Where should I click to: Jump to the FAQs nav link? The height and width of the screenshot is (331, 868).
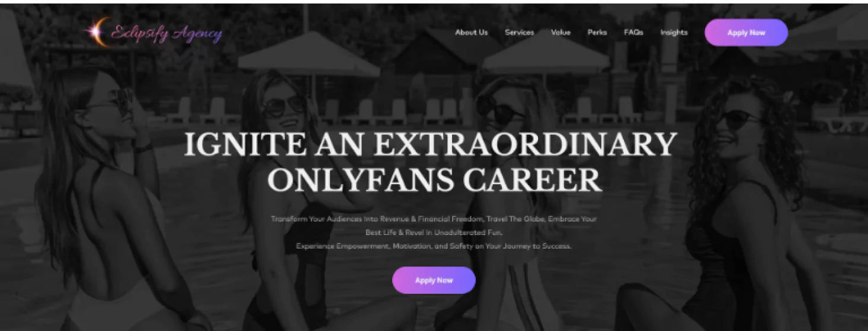tap(633, 33)
